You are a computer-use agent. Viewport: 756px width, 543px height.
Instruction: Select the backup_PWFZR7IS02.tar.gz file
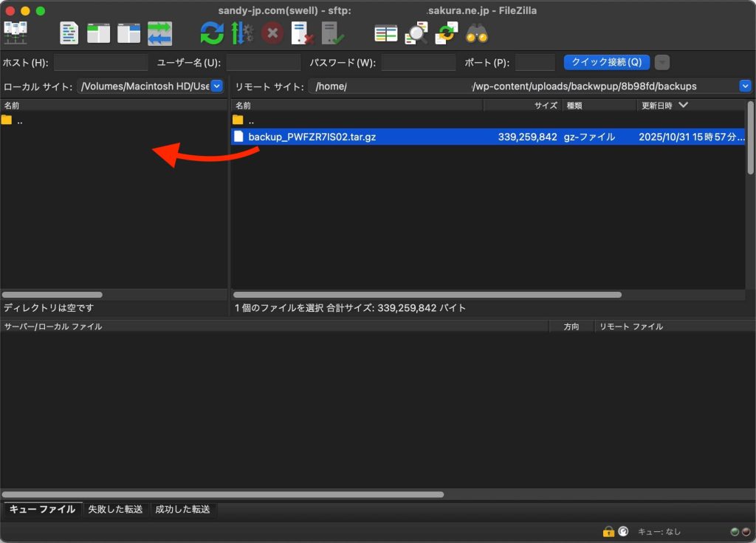[312, 137]
